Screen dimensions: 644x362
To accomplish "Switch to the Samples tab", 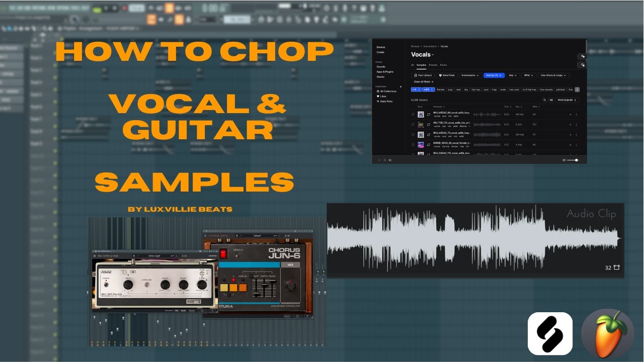I will (x=421, y=65).
